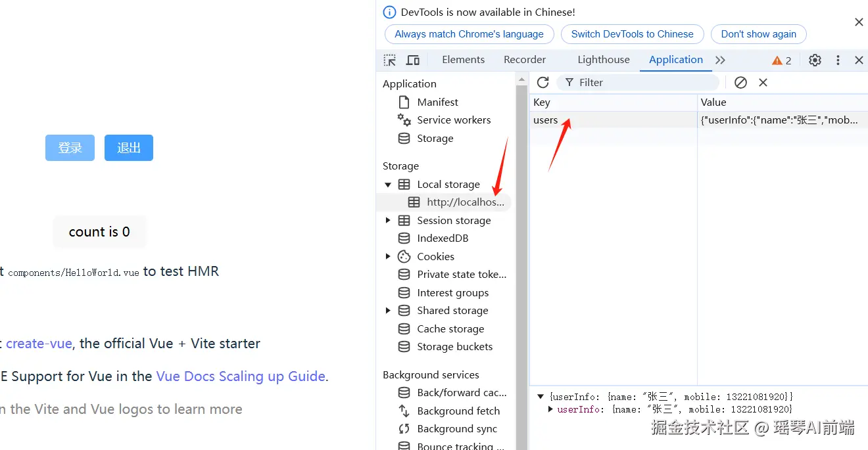868x450 pixels.
Task: Close the DevTools panel with X
Action: [x=859, y=60]
